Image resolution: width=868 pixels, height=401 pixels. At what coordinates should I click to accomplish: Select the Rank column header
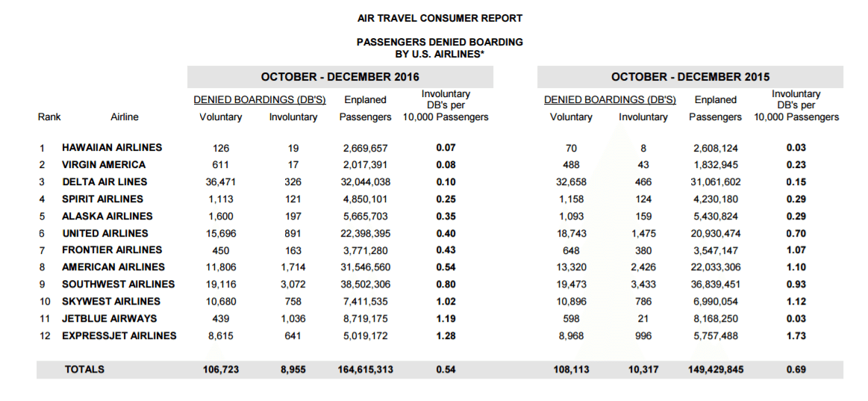point(49,117)
